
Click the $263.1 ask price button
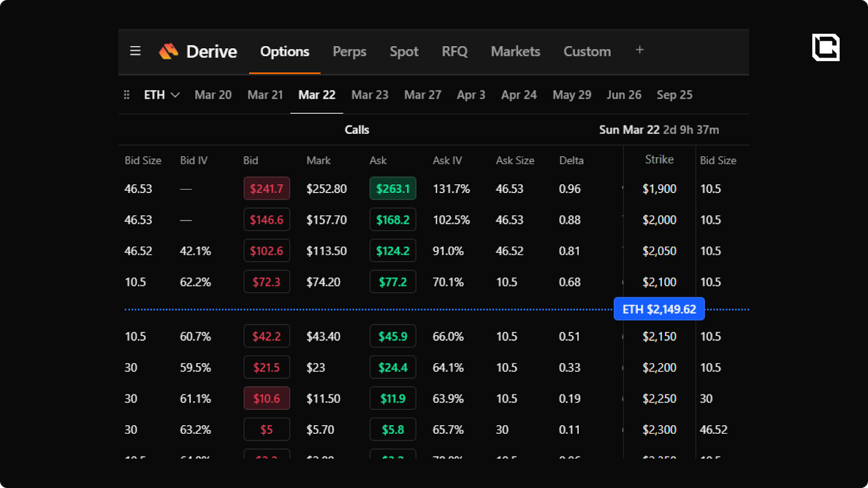pos(393,189)
